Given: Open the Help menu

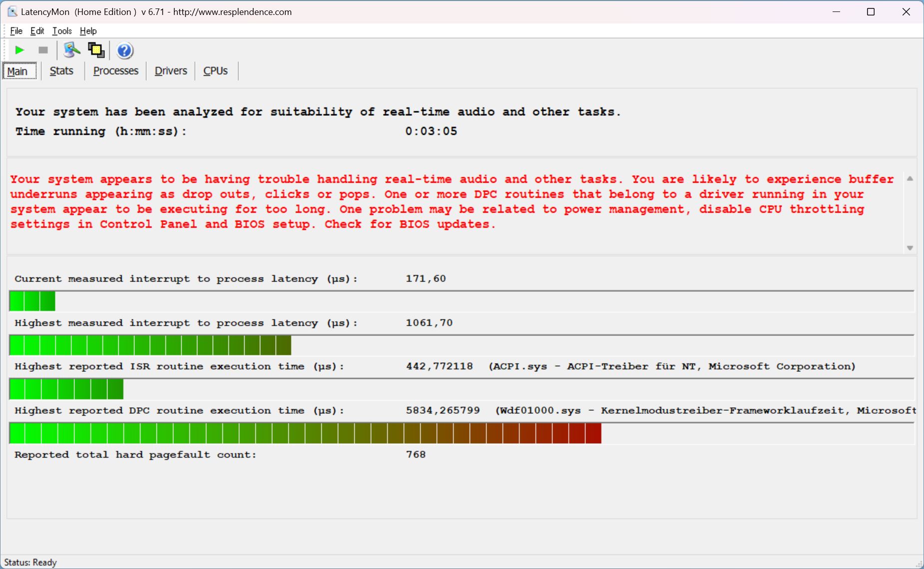Looking at the screenshot, I should coord(88,31).
